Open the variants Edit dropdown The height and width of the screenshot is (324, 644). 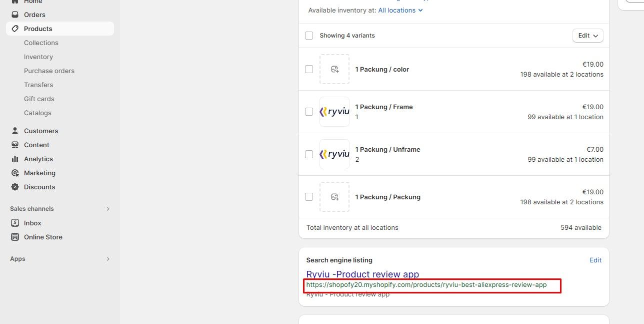587,36
